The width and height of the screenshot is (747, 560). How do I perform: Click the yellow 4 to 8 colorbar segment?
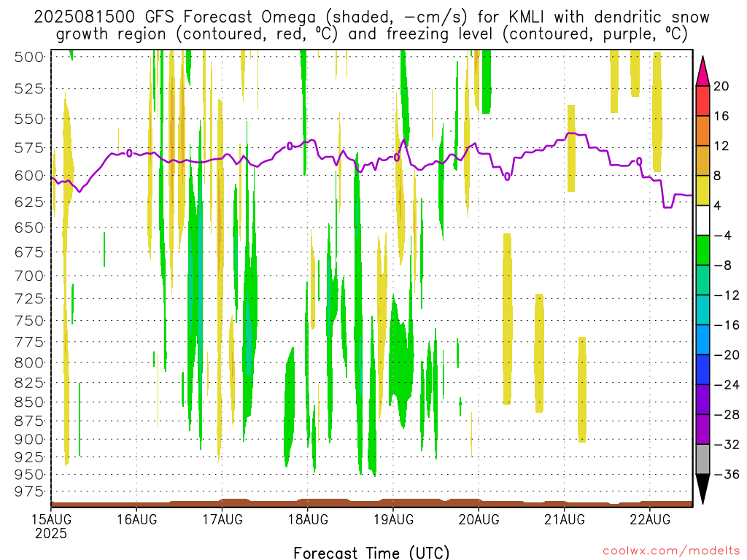point(703,190)
